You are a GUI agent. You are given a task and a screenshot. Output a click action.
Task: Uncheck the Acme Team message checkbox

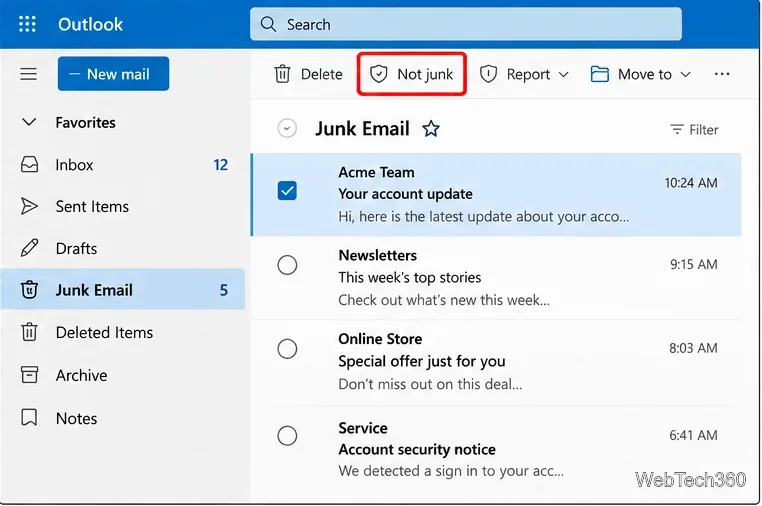point(287,191)
